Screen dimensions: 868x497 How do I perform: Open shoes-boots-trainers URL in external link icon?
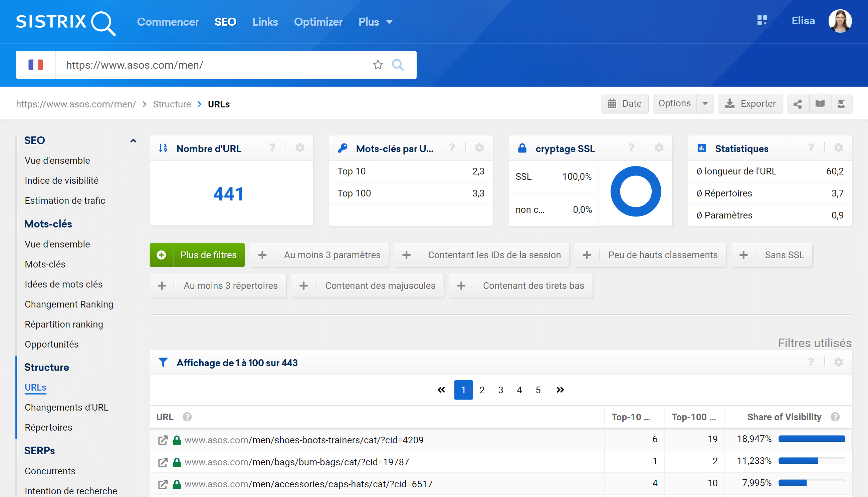[163, 440]
